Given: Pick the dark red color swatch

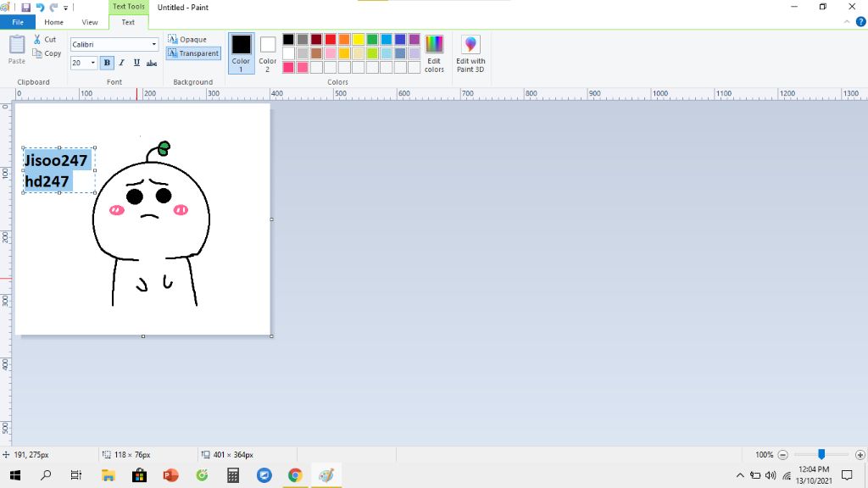Looking at the screenshot, I should pyautogui.click(x=316, y=39).
